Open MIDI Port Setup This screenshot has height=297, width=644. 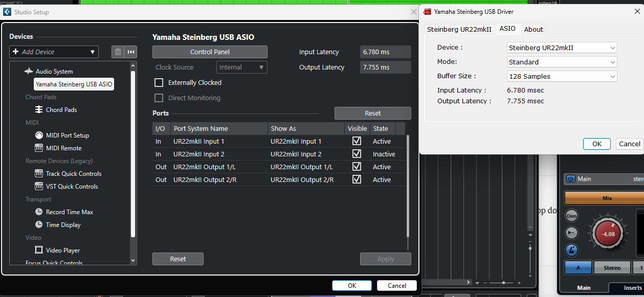point(67,135)
